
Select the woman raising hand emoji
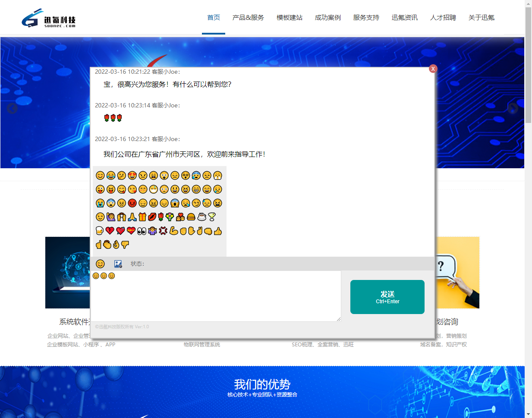point(111,217)
